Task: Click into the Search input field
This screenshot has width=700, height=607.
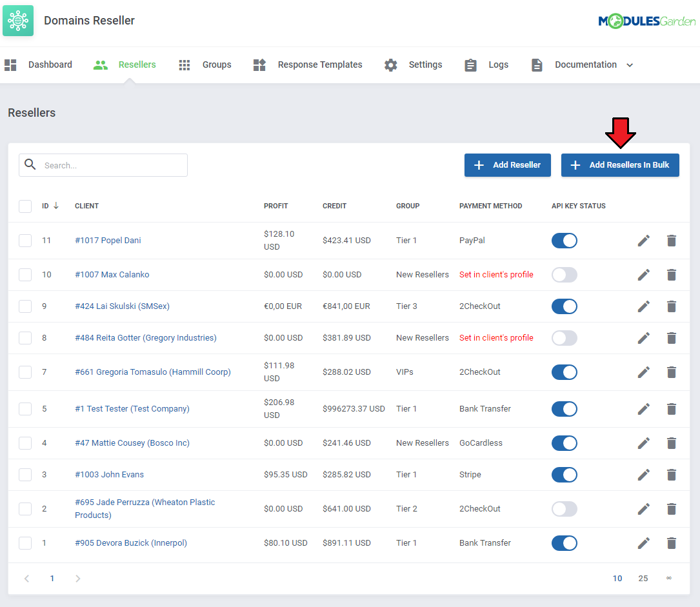Action: [103, 165]
